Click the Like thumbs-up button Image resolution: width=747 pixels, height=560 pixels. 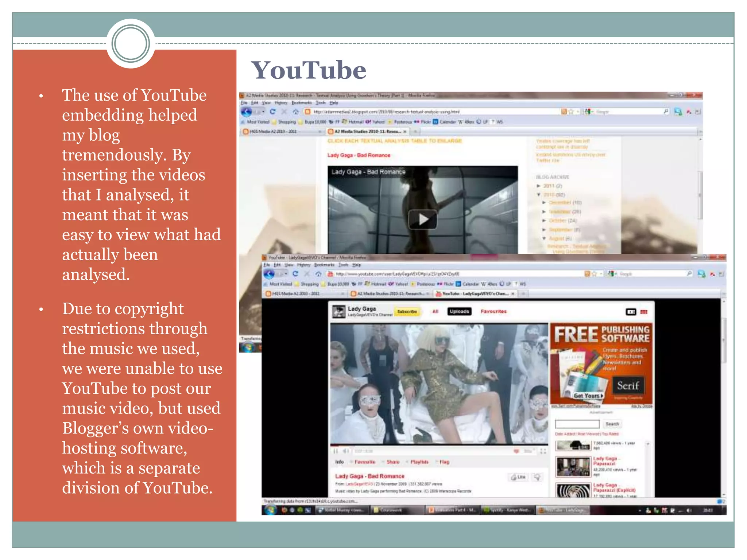coord(518,477)
